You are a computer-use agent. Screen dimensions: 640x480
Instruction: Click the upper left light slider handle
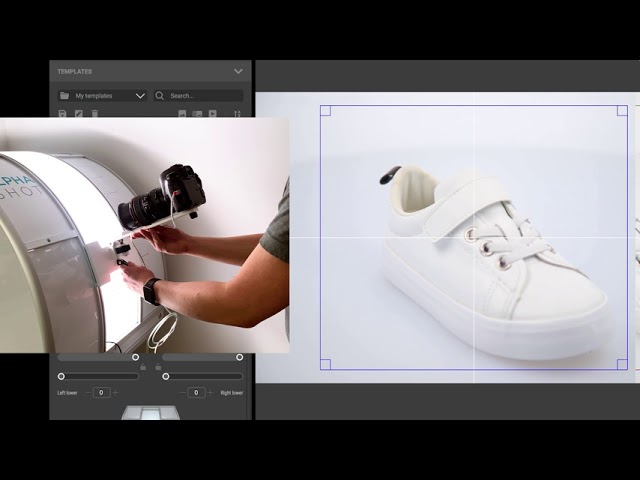click(x=136, y=357)
